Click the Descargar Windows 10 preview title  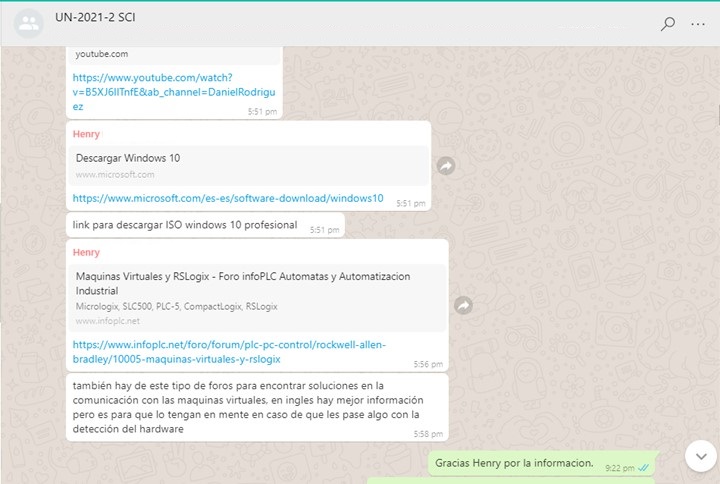127,158
